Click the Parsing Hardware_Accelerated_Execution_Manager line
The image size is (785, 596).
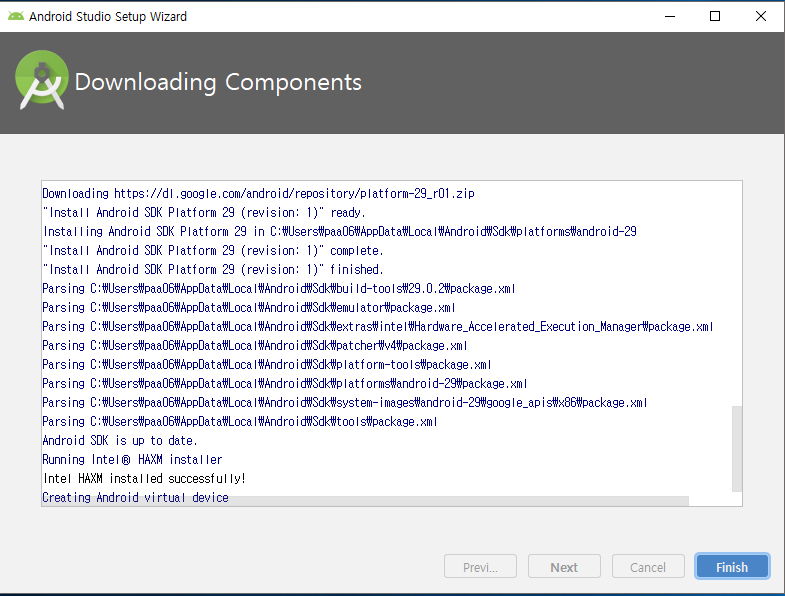pos(378,327)
